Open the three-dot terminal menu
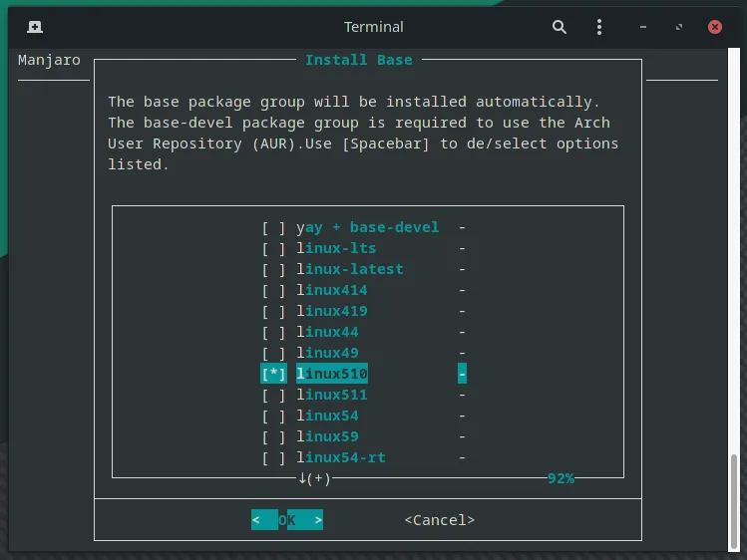Viewport: 747px width, 560px height. 598,27
